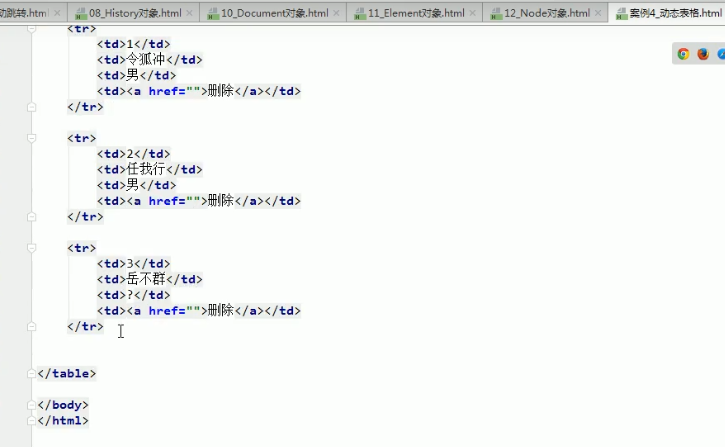Click the <td>令狐冲</td> line
Screen dimensions: 725x447
click(x=150, y=60)
